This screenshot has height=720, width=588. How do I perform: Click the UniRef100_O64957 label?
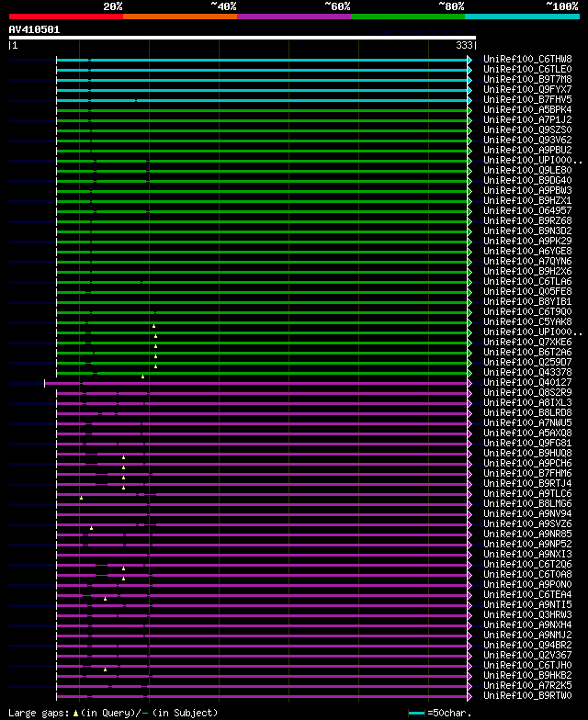(527, 211)
